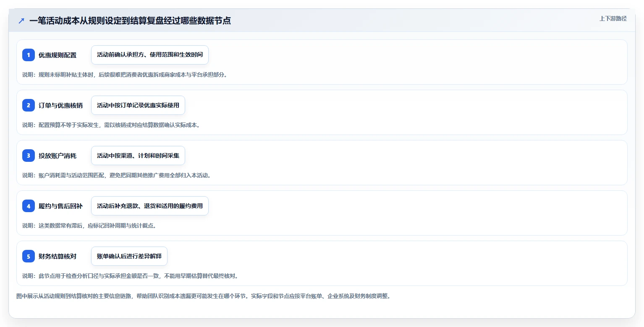Click step number badge 1

coord(29,55)
